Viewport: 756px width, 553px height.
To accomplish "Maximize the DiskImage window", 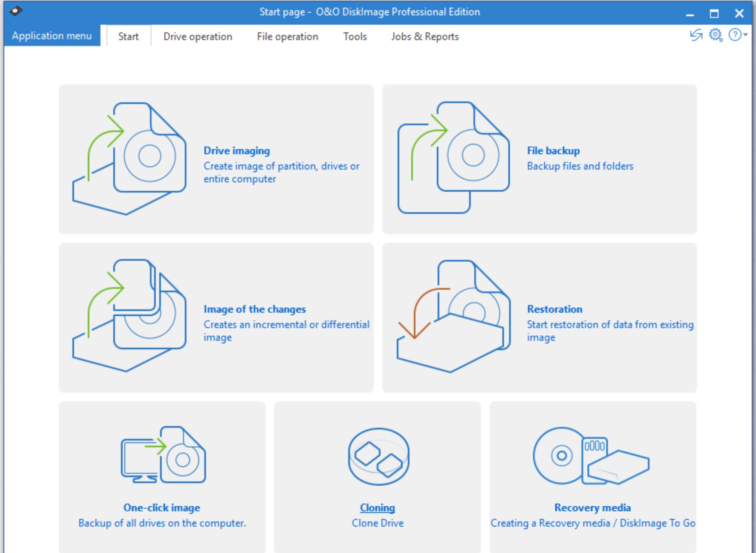I will point(714,14).
